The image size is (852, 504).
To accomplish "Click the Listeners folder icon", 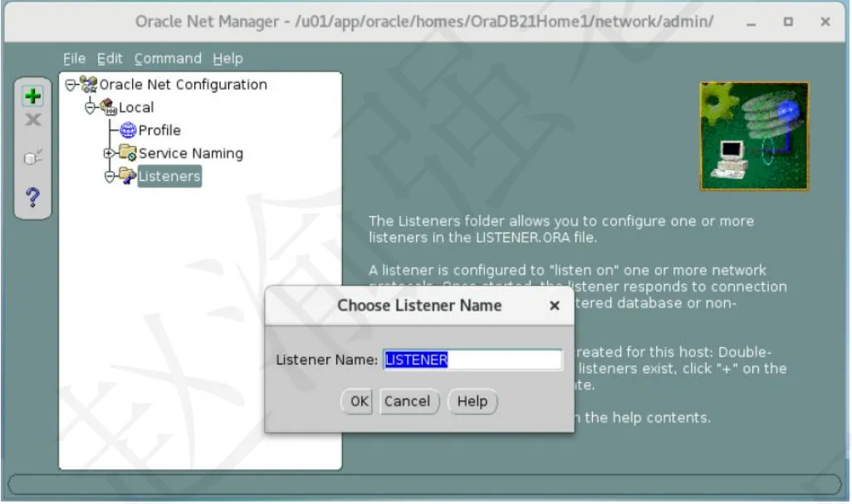I will [128, 176].
